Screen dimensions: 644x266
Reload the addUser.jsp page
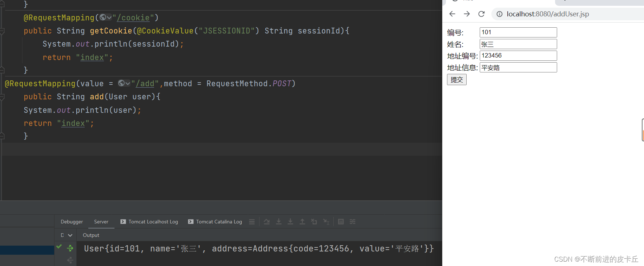482,14
